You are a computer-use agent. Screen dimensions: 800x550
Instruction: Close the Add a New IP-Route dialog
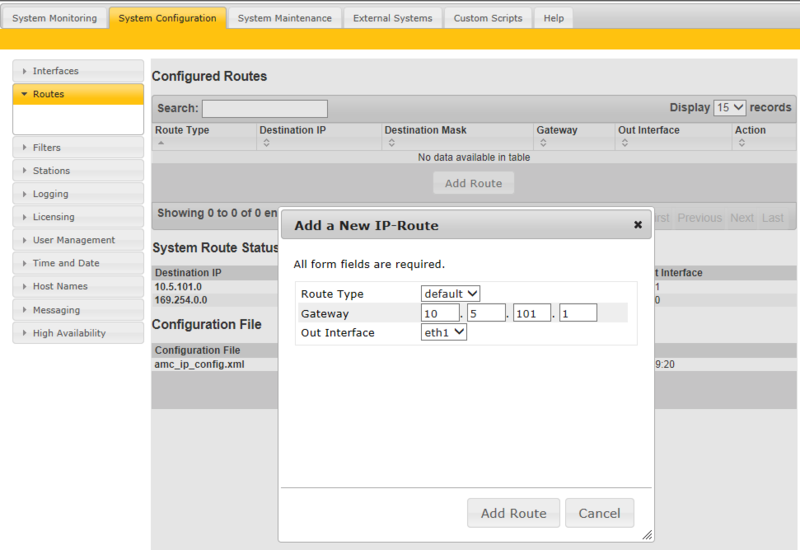coord(637,225)
